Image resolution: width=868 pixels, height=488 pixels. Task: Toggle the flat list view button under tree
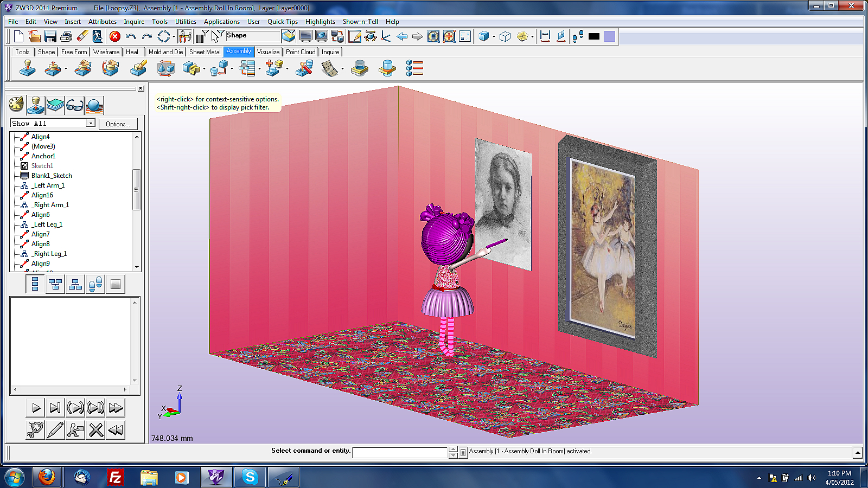[x=35, y=284]
